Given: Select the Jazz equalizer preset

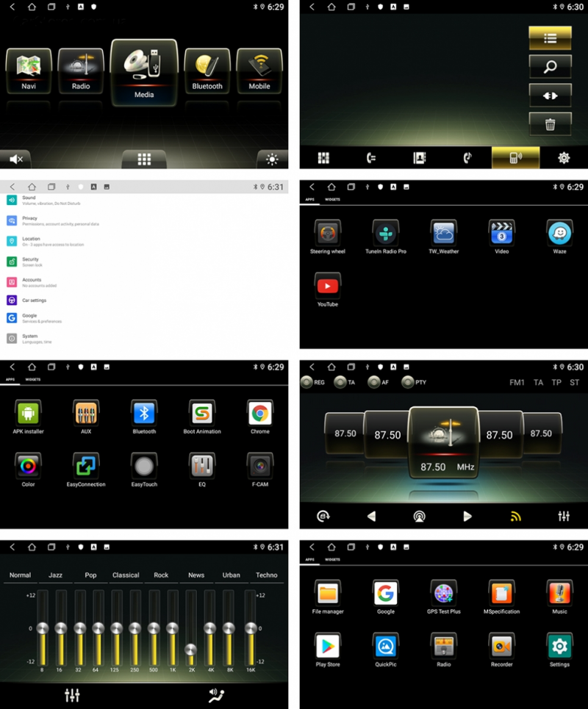Looking at the screenshot, I should point(56,575).
